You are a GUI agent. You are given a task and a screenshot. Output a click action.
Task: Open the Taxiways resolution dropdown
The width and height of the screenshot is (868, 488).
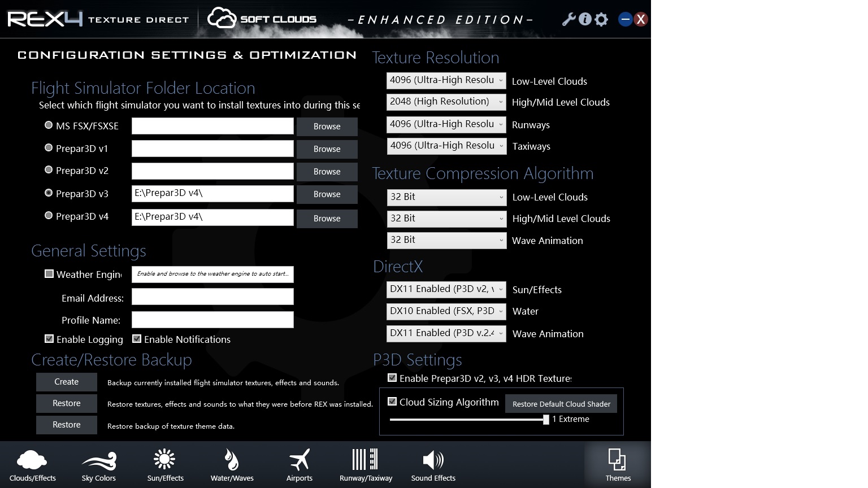pos(446,146)
